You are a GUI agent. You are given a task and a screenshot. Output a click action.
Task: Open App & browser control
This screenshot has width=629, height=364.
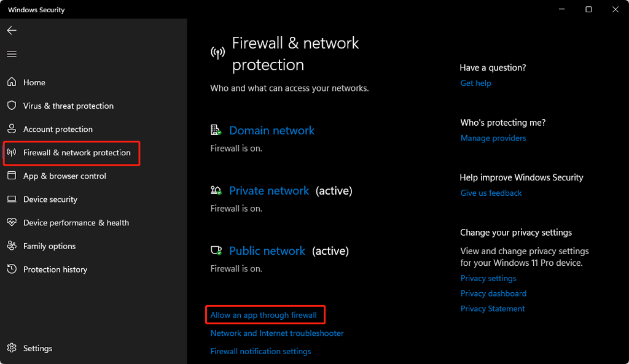click(12, 176)
